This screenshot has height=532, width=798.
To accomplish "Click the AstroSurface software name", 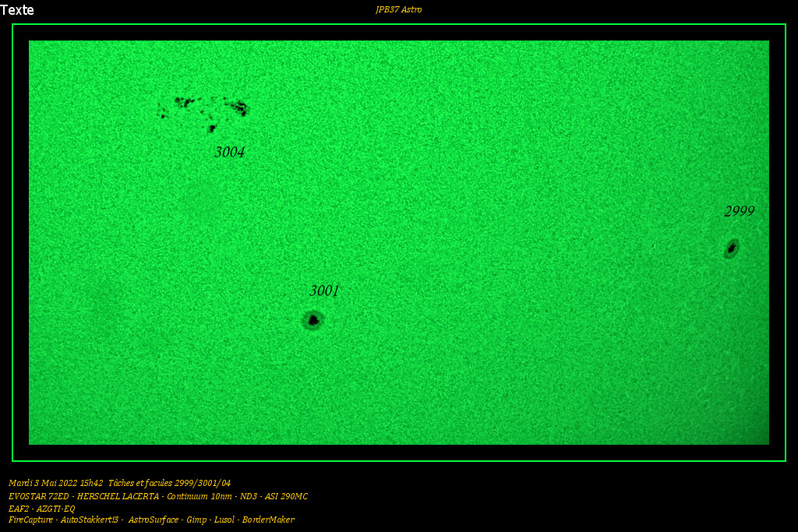I will (151, 520).
